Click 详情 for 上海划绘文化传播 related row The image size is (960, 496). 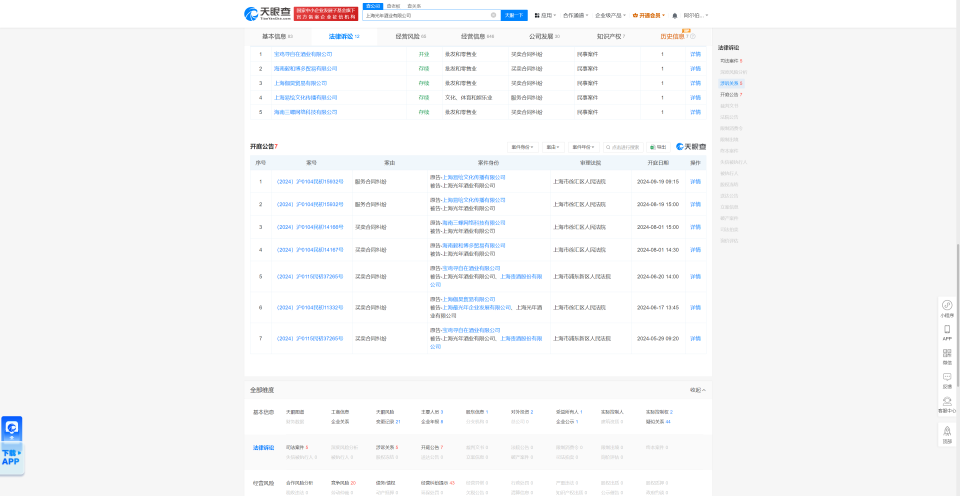(x=695, y=97)
